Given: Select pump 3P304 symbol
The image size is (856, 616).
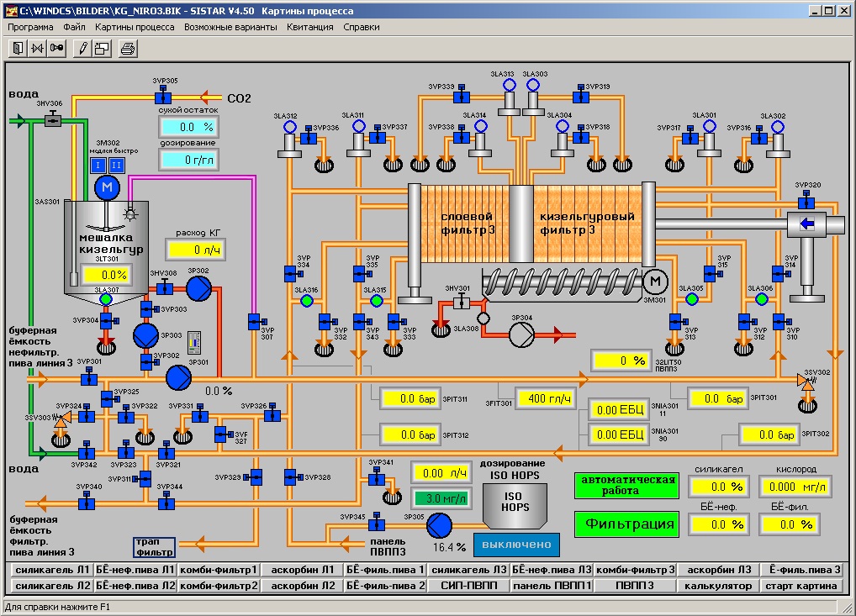Looking at the screenshot, I should [521, 334].
